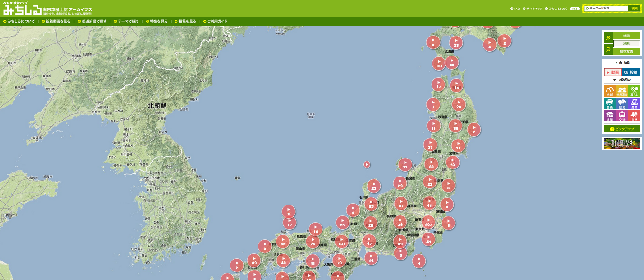Switch map type to 地形

(x=626, y=44)
